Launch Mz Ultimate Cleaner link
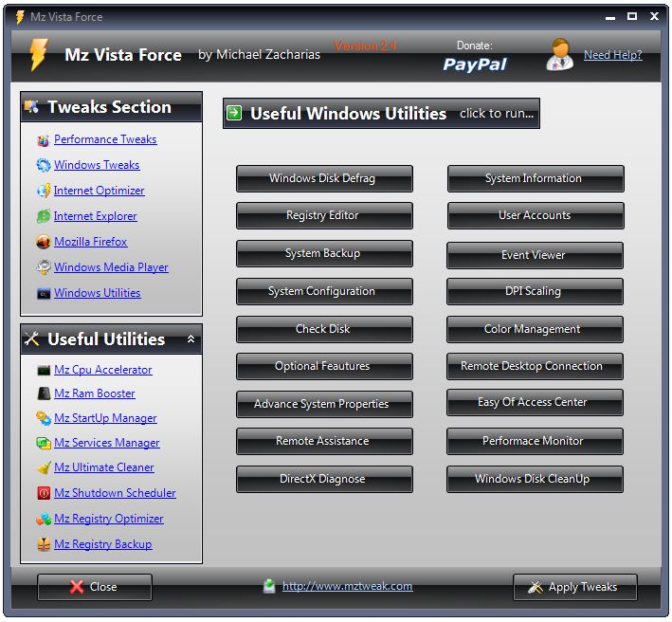This screenshot has height=622, width=672. pos(104,467)
